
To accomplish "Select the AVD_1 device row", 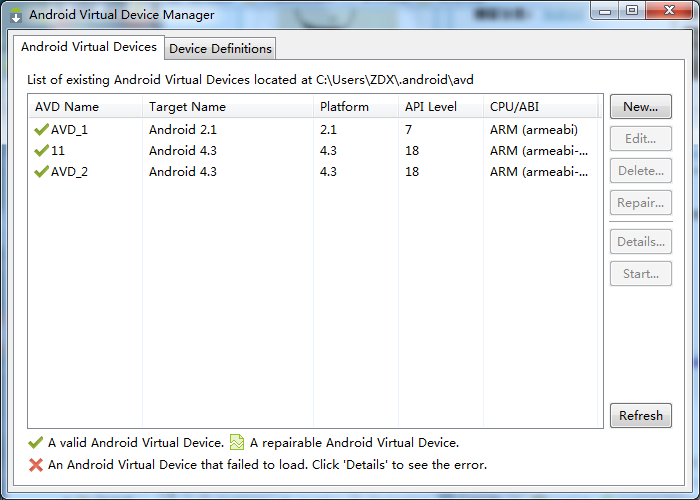I will pyautogui.click(x=313, y=130).
